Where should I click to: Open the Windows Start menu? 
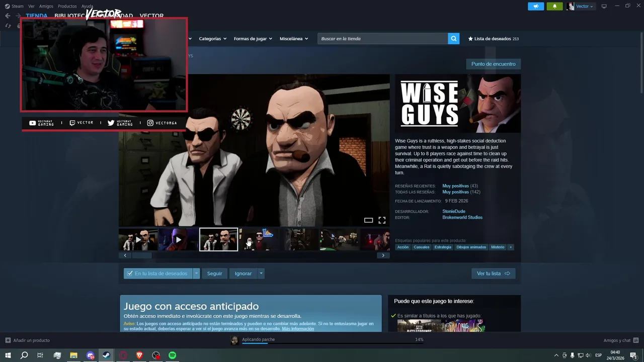click(8, 355)
